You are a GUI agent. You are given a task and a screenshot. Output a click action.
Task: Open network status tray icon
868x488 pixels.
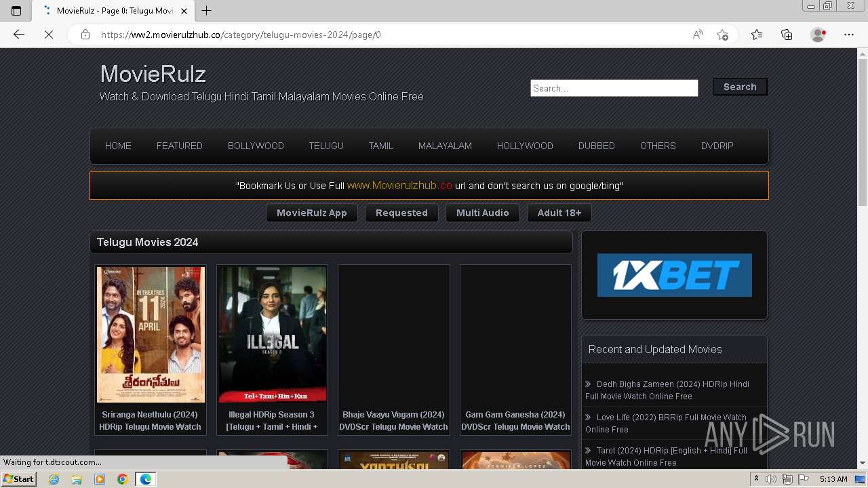787,479
